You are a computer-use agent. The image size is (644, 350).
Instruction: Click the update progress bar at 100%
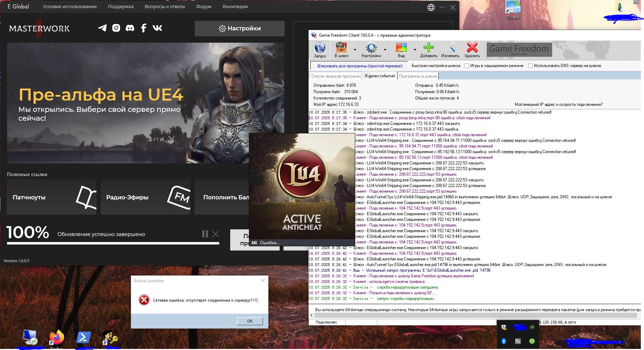pyautogui.click(x=113, y=243)
